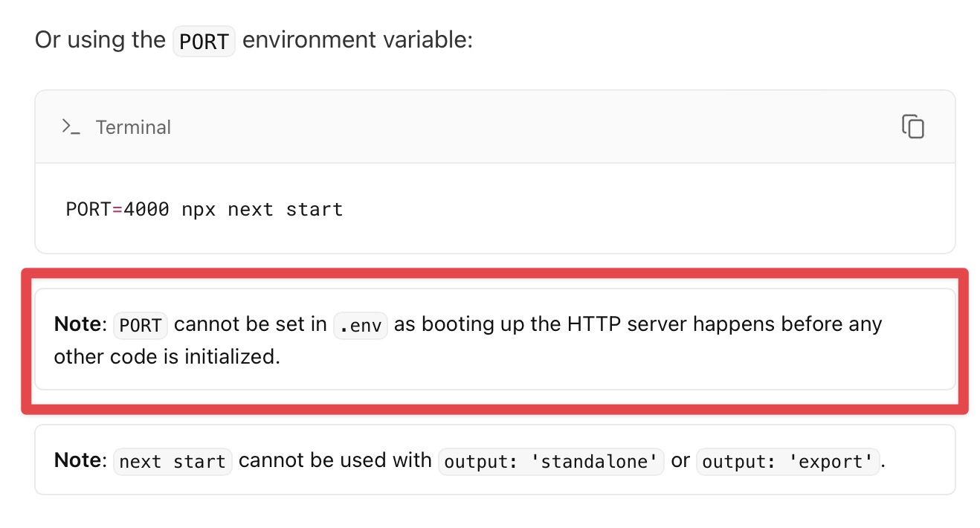The width and height of the screenshot is (980, 528).
Task: Click the .env inline code badge
Action: tap(360, 325)
